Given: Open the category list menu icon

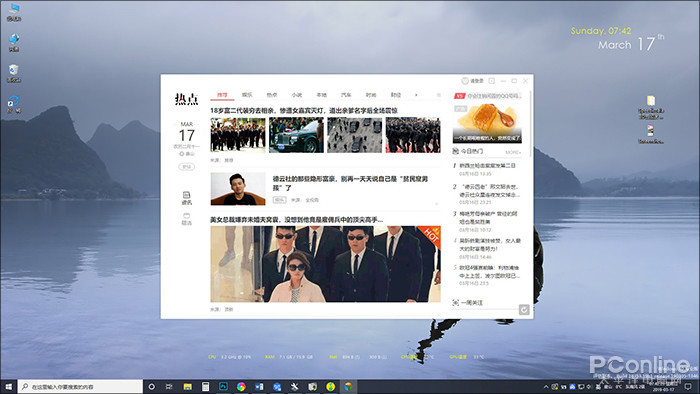Looking at the screenshot, I should point(439,95).
